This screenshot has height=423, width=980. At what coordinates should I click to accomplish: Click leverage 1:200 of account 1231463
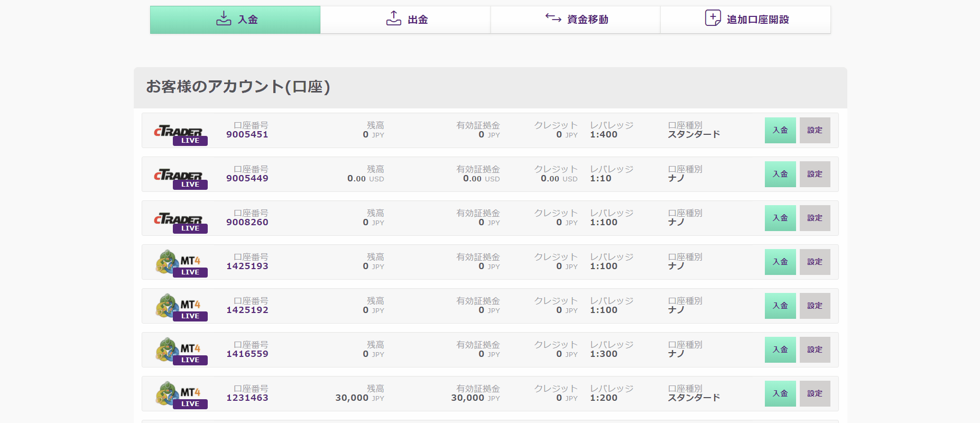click(604, 398)
